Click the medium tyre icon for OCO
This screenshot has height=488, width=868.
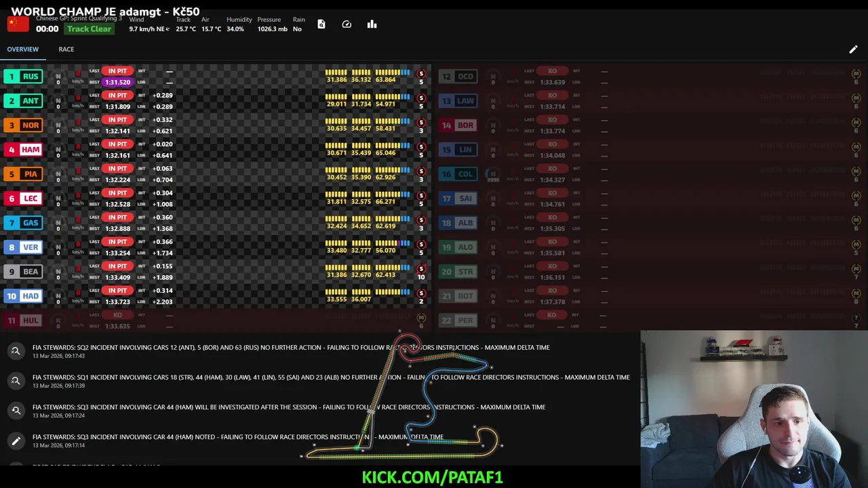(x=856, y=74)
